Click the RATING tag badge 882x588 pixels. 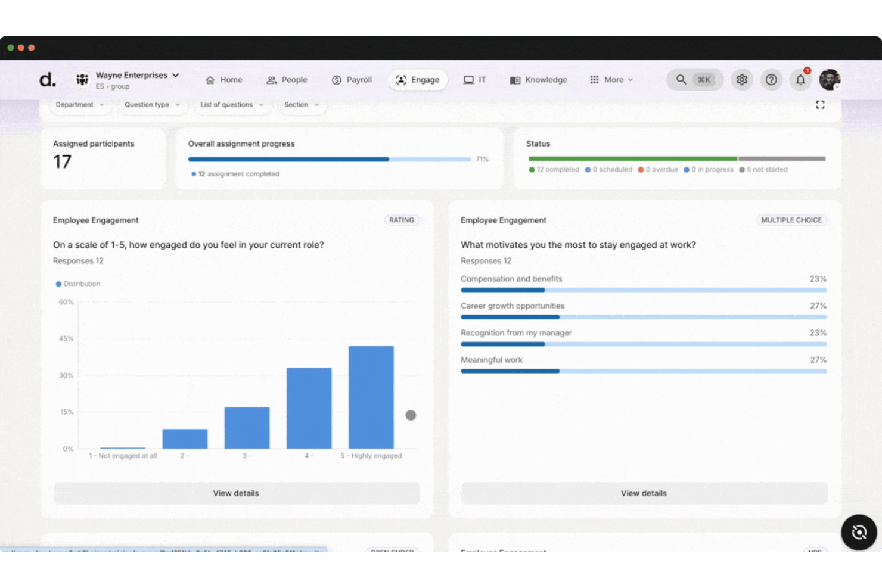point(402,220)
